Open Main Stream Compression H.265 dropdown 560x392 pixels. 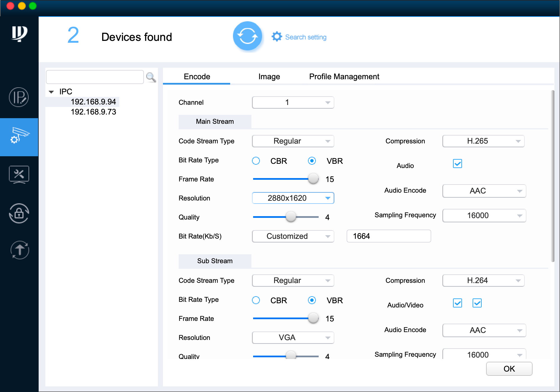pyautogui.click(x=483, y=141)
